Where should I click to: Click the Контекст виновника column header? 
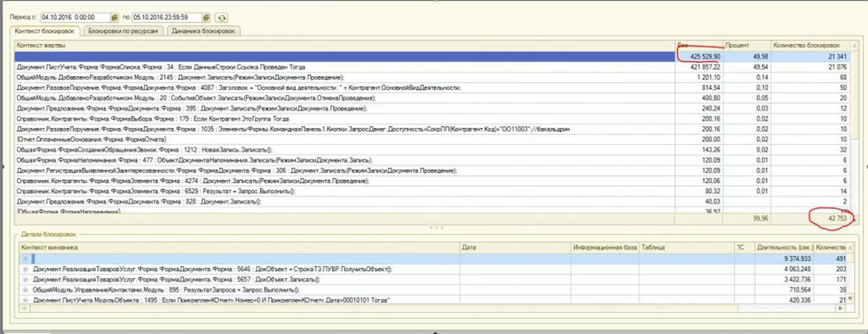tap(239, 247)
